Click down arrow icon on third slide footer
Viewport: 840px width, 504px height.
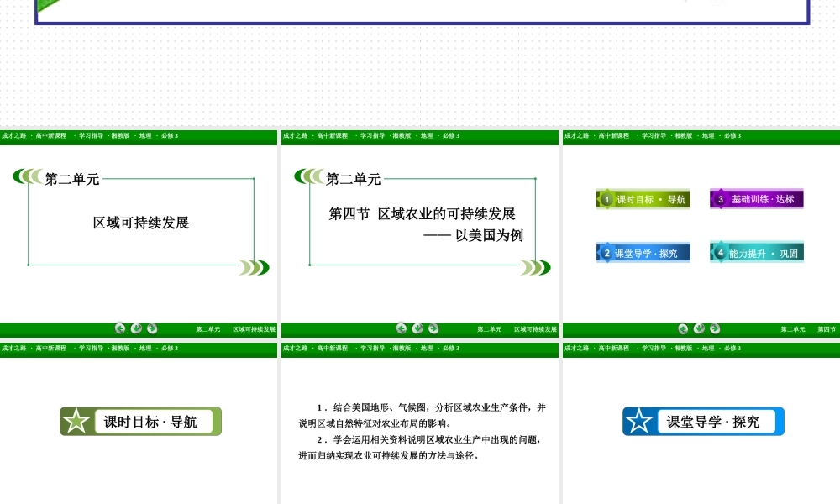pos(699,328)
